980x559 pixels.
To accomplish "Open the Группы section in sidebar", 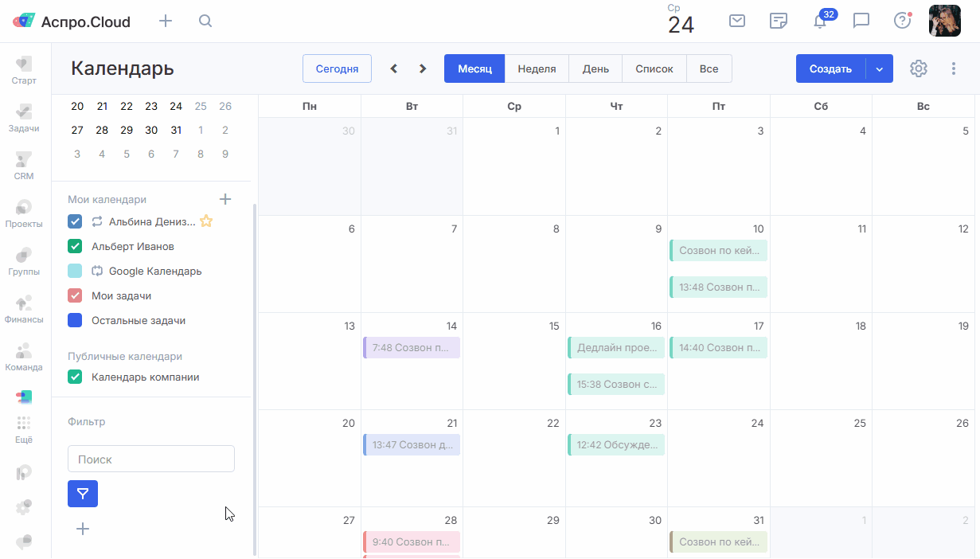I will coord(24,261).
